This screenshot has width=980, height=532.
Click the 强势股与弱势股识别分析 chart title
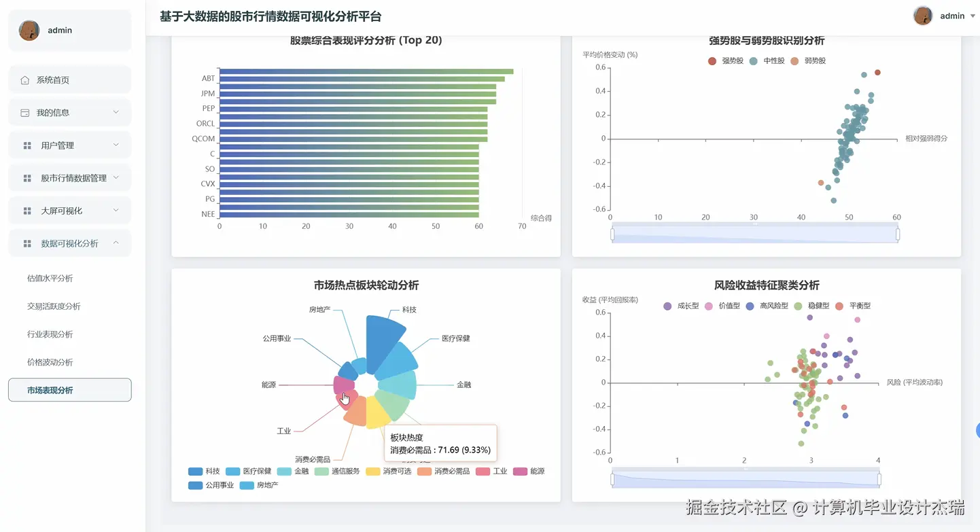click(767, 40)
